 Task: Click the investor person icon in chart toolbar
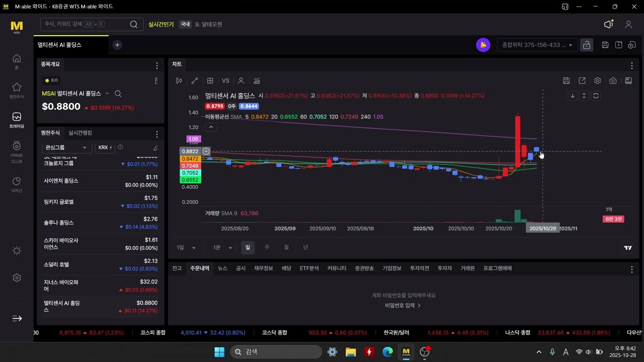pos(241,80)
